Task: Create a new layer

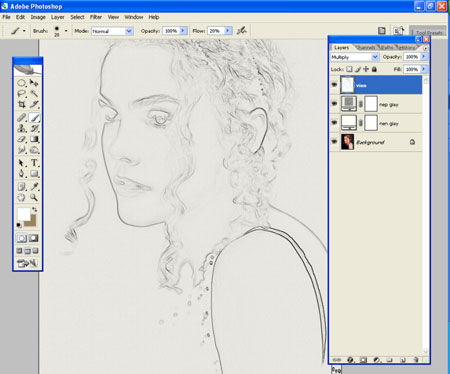Action: (x=403, y=360)
